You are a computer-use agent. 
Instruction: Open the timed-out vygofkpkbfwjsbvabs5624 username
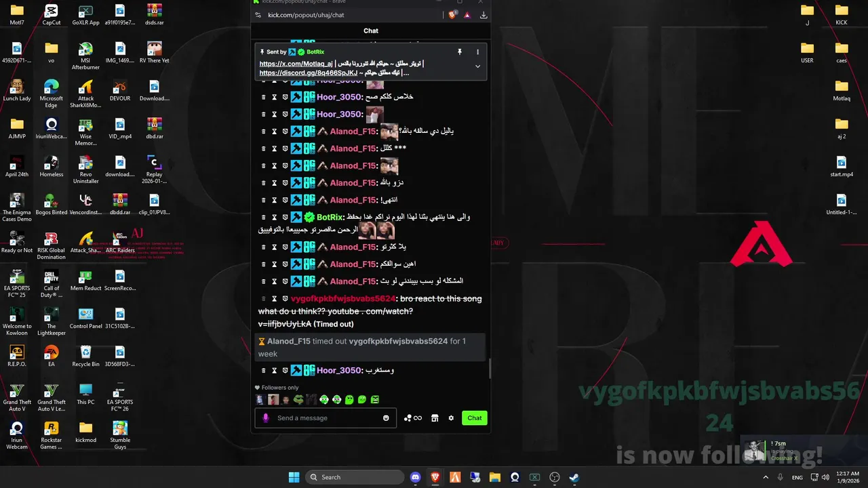pos(342,299)
